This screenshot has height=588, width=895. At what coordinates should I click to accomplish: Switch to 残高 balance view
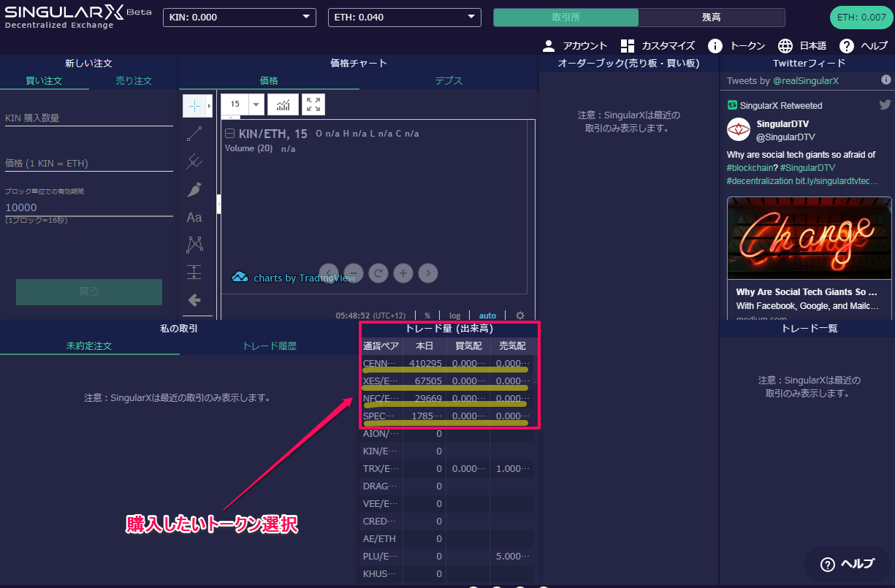click(x=712, y=18)
